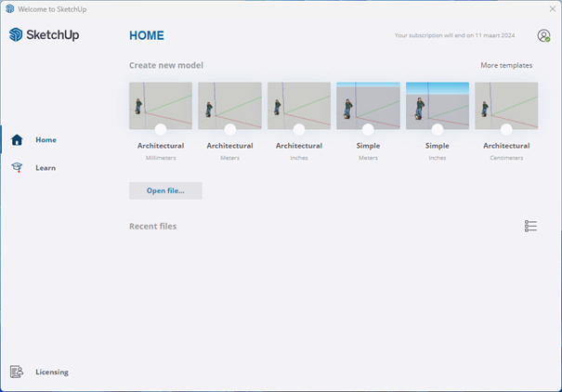Choose Architectural Centimeters template thumbnail
The height and width of the screenshot is (392, 562).
click(506, 103)
